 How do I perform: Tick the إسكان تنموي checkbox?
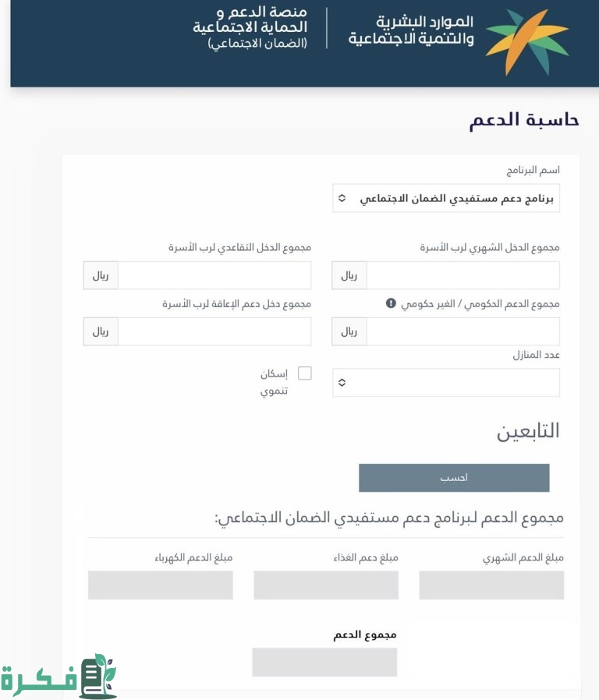pyautogui.click(x=305, y=373)
